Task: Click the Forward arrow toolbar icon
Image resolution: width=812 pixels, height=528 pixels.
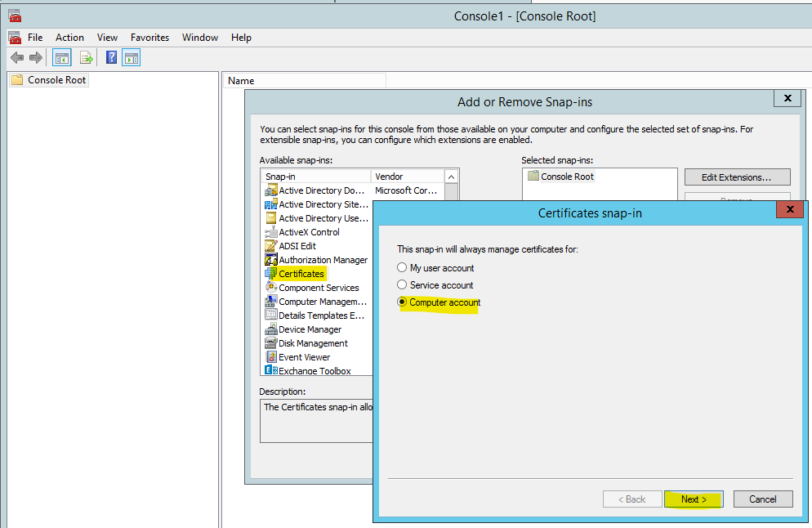Action: 35,57
